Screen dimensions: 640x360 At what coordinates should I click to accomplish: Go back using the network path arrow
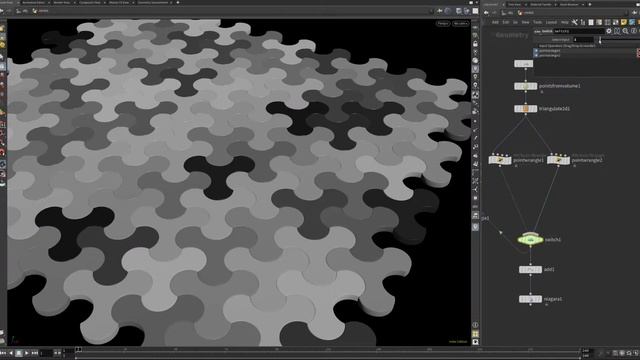pyautogui.click(x=486, y=13)
